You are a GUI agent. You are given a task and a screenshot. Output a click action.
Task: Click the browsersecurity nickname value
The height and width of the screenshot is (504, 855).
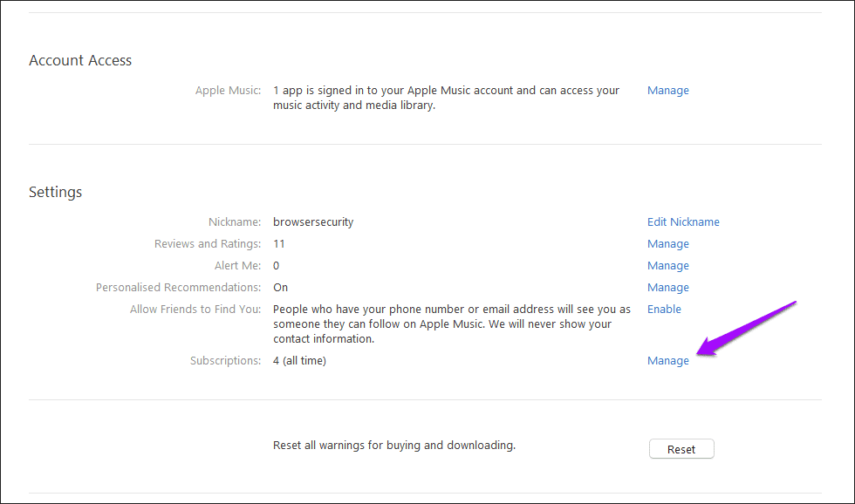(x=313, y=221)
